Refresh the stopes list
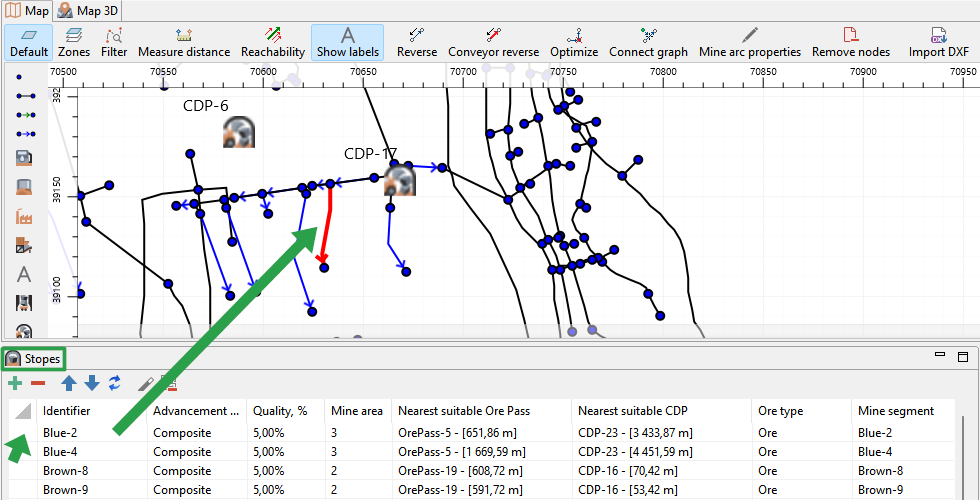980x500 pixels. (x=114, y=383)
